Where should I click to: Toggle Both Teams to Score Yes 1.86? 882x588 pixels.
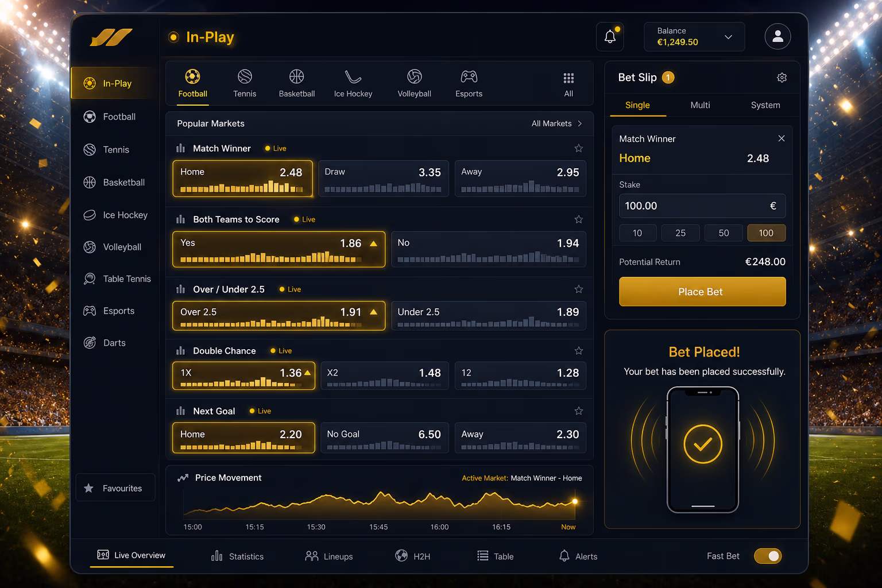(278, 249)
